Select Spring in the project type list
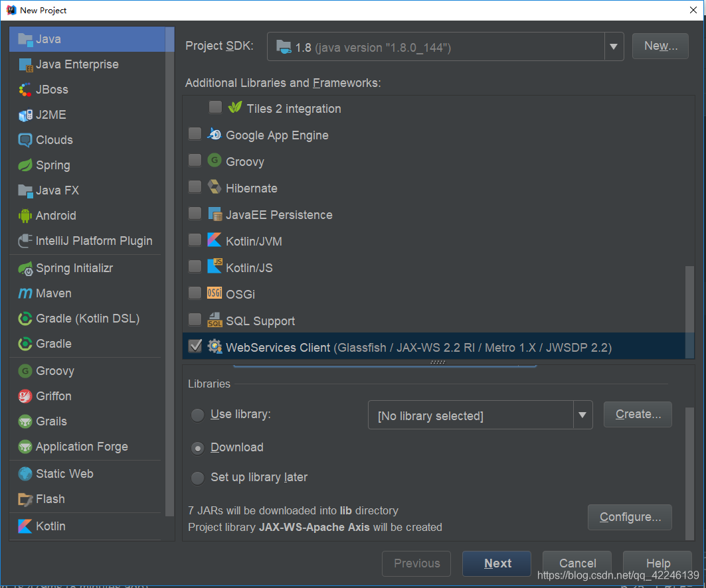The image size is (706, 588). pos(88,165)
